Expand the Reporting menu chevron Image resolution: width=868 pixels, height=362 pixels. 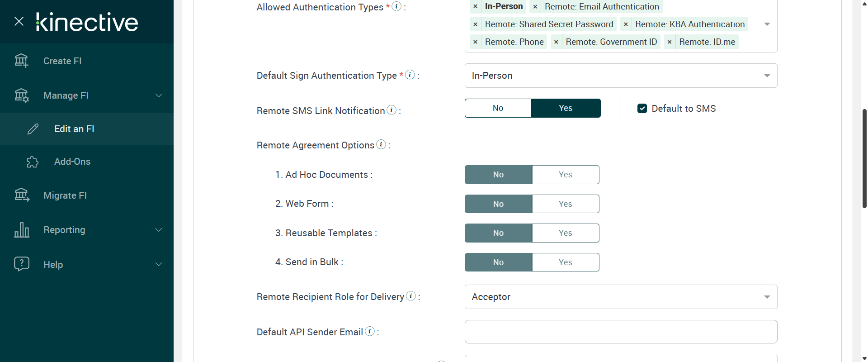pos(159,230)
